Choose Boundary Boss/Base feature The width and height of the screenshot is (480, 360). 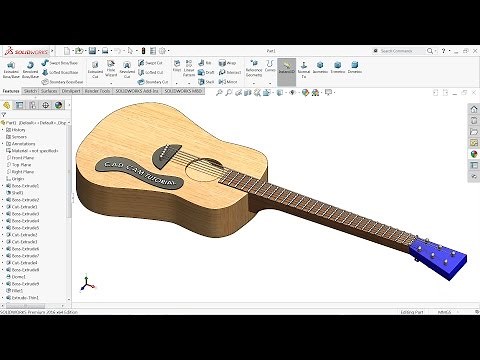coord(62,82)
